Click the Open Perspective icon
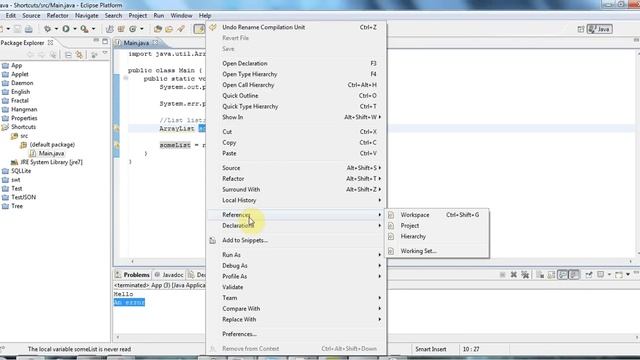640x360 pixels. pos(580,29)
